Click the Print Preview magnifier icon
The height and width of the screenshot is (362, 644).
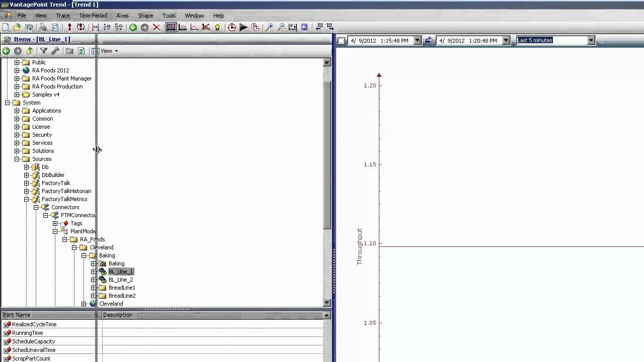coord(55,27)
